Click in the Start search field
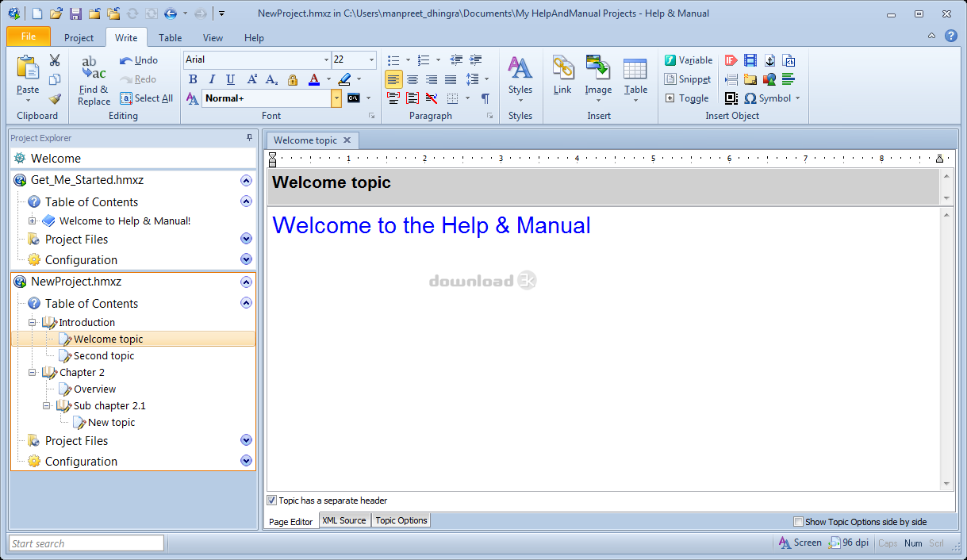967x560 pixels. pyautogui.click(x=86, y=543)
